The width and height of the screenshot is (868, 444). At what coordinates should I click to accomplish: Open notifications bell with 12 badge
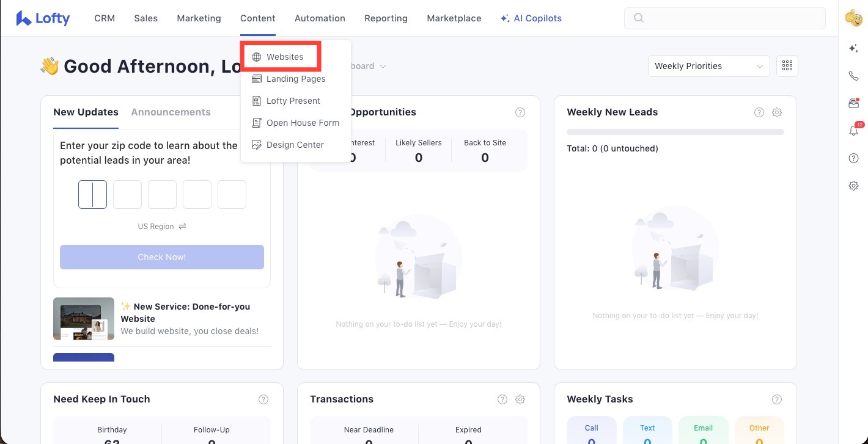click(854, 131)
